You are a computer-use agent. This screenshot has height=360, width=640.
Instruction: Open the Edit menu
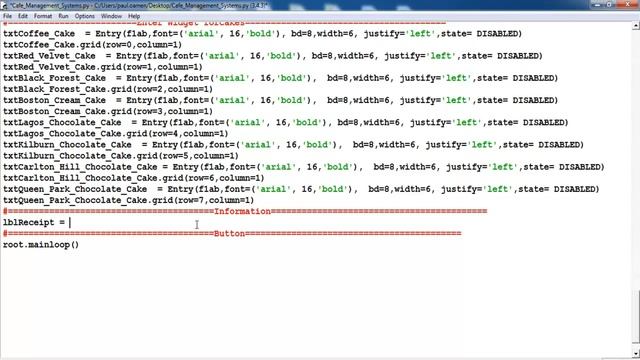coord(23,16)
